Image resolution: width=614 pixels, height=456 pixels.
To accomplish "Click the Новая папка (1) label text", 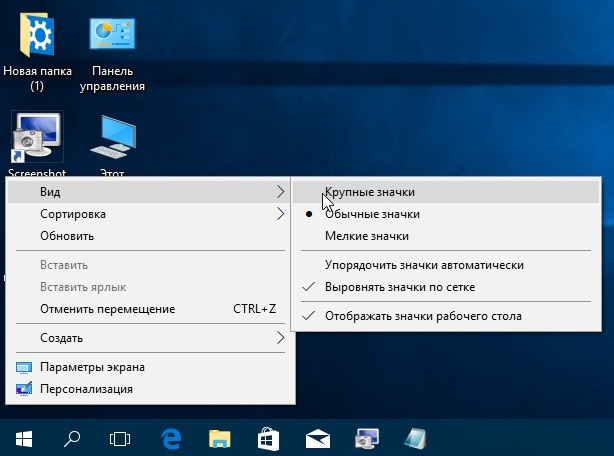I will click(37, 78).
